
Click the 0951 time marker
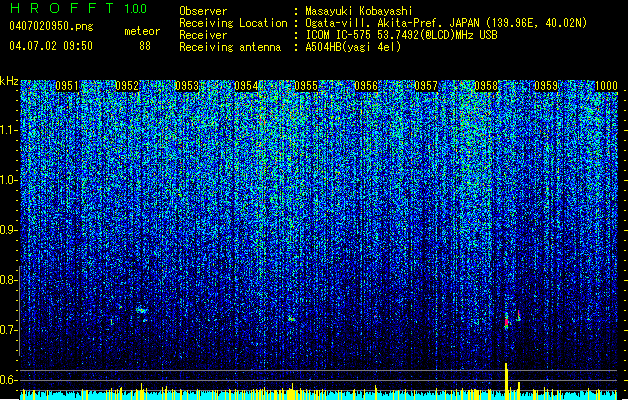point(67,86)
